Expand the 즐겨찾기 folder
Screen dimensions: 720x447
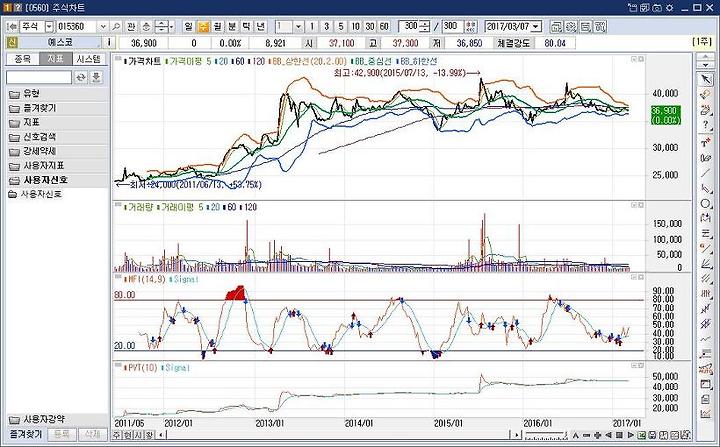(57, 108)
